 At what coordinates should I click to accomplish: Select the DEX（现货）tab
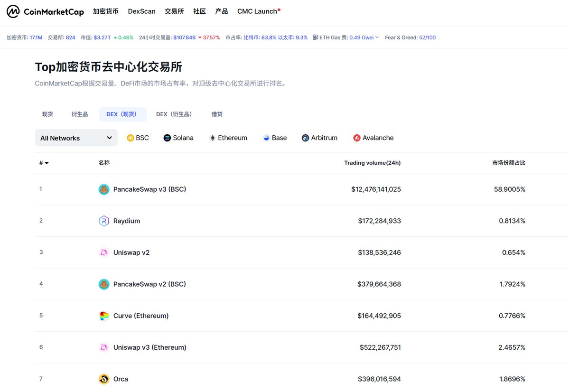pos(122,114)
